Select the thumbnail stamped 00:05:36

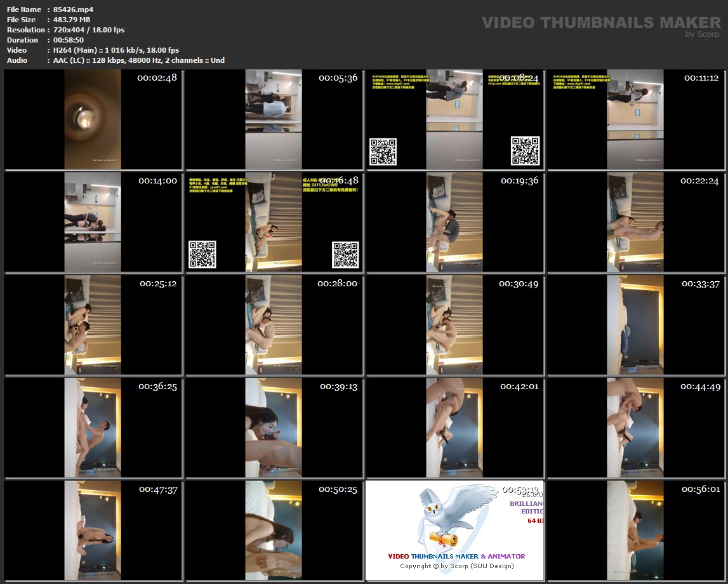coord(274,119)
